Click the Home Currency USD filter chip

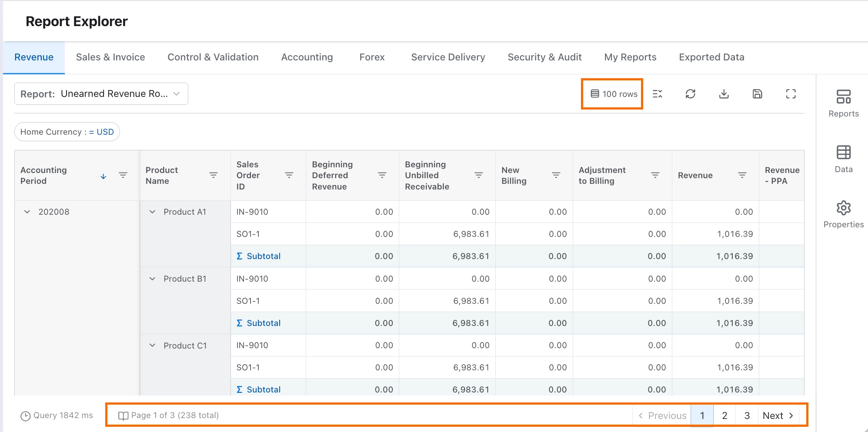coord(67,132)
